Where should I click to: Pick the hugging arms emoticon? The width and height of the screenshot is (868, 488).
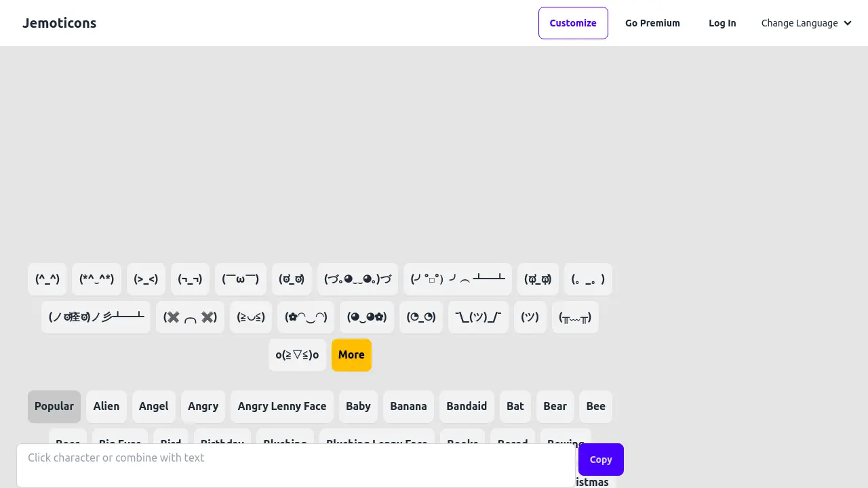click(358, 279)
